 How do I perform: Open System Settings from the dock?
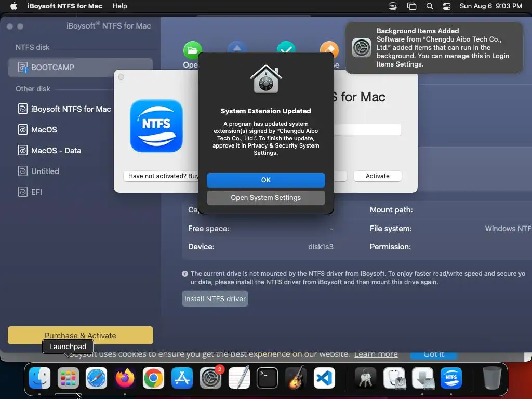click(x=210, y=378)
